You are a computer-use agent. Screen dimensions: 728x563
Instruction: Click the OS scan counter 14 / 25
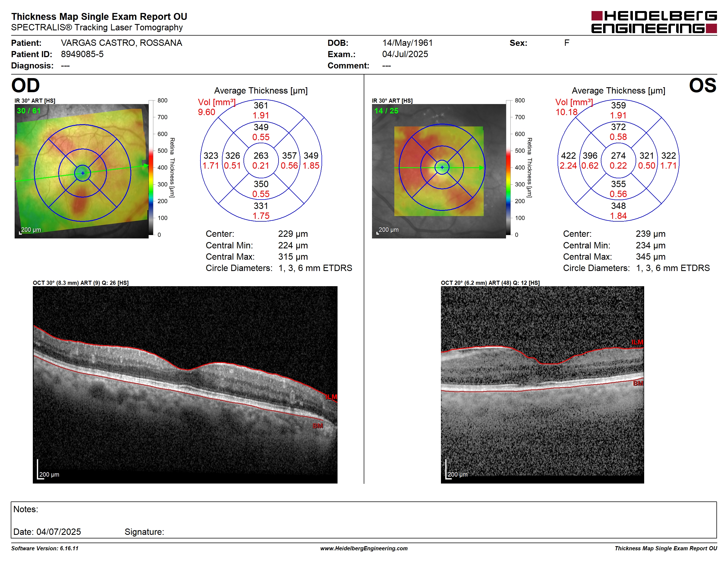pyautogui.click(x=386, y=111)
